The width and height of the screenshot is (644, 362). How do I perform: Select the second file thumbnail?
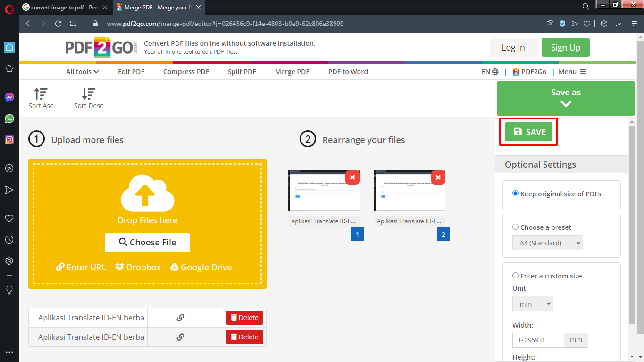410,191
